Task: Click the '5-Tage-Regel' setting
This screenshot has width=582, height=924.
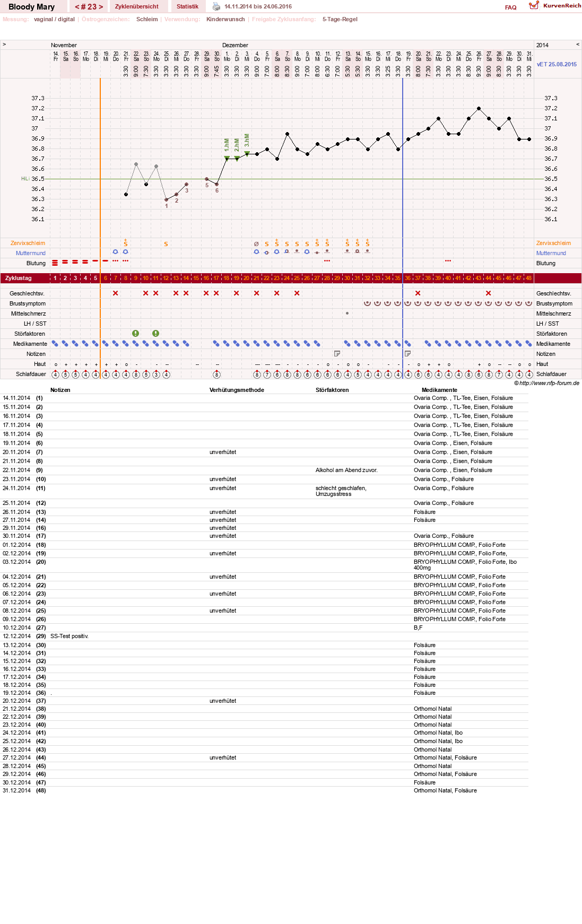Action: tap(340, 19)
